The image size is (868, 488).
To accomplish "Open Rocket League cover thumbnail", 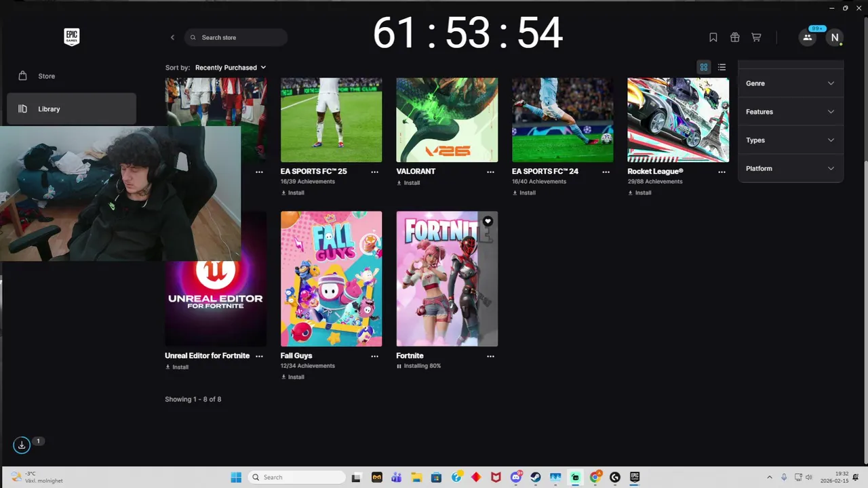I will coord(678,120).
